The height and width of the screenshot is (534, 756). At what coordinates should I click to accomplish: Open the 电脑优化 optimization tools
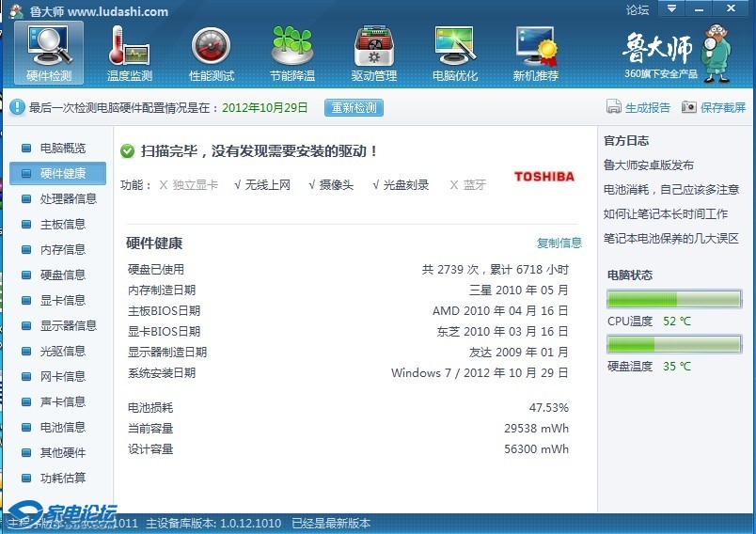tap(454, 53)
